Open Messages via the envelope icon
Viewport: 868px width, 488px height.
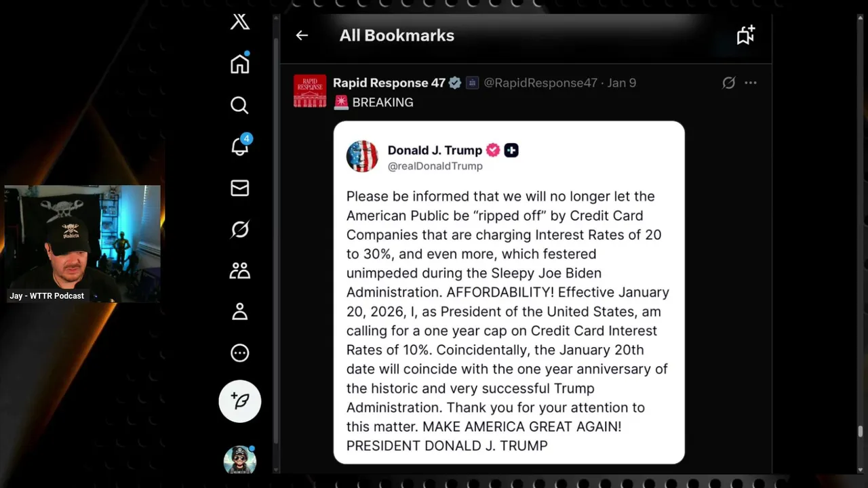240,188
